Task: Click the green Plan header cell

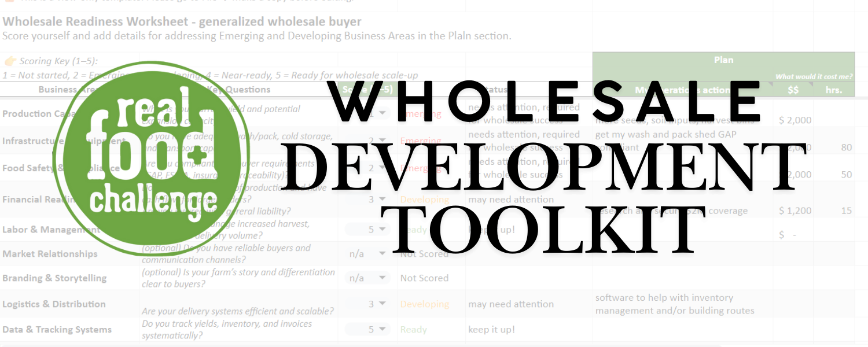Action: (723, 60)
